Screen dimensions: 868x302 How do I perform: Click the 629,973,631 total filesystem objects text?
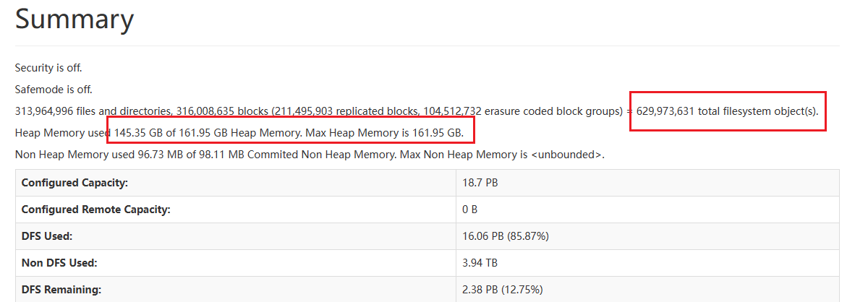tap(727, 112)
